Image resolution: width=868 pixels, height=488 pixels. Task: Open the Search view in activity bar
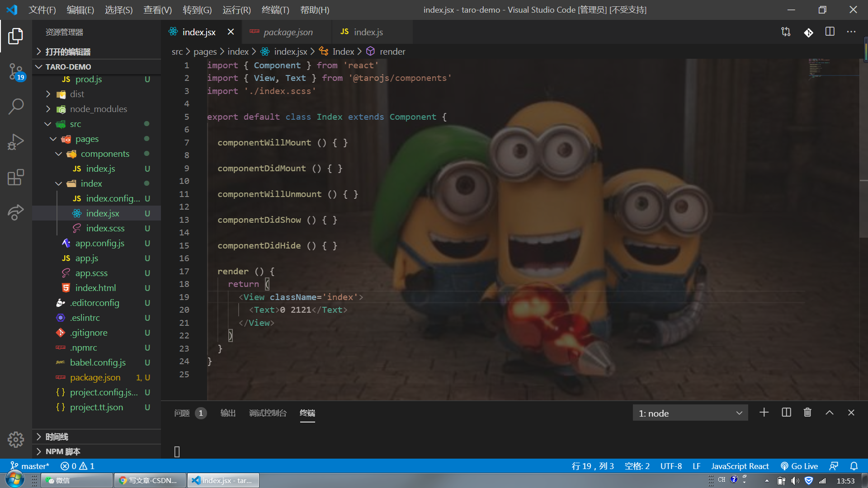(x=16, y=107)
